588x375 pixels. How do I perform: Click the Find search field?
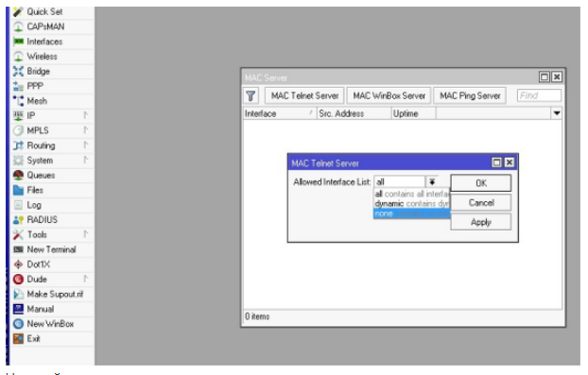(539, 96)
